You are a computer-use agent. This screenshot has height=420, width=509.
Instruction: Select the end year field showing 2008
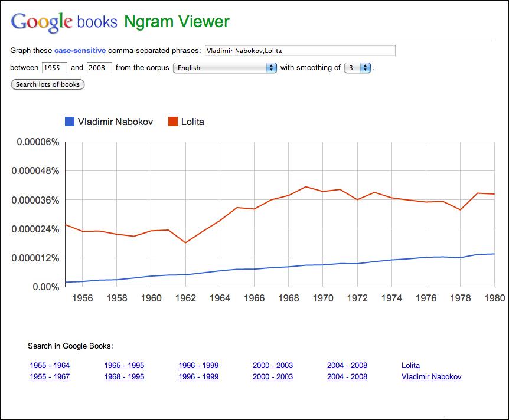[99, 67]
